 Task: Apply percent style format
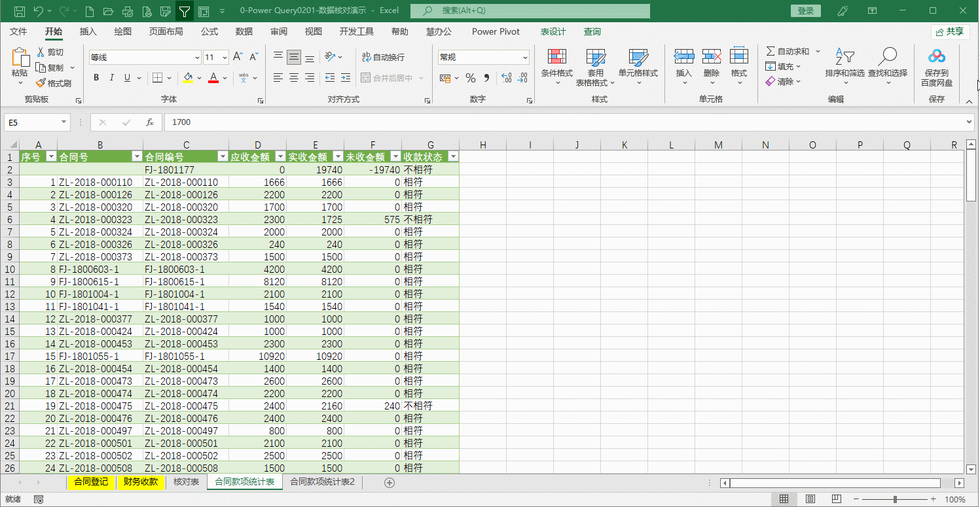click(470, 78)
